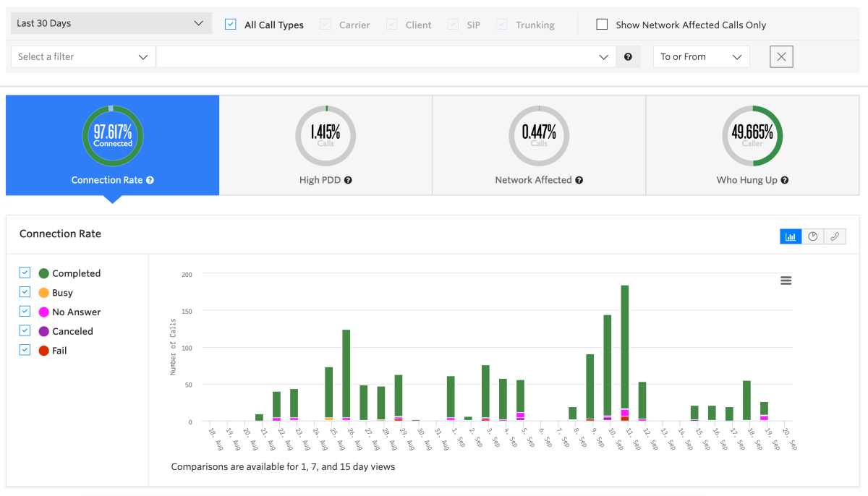Click the filter value input field
The height and width of the screenshot is (496, 868).
376,57
